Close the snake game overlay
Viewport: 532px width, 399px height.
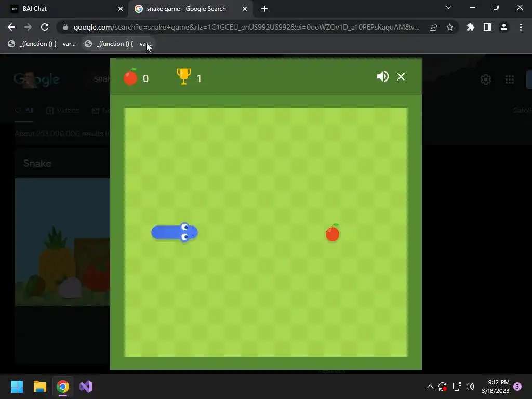[401, 77]
